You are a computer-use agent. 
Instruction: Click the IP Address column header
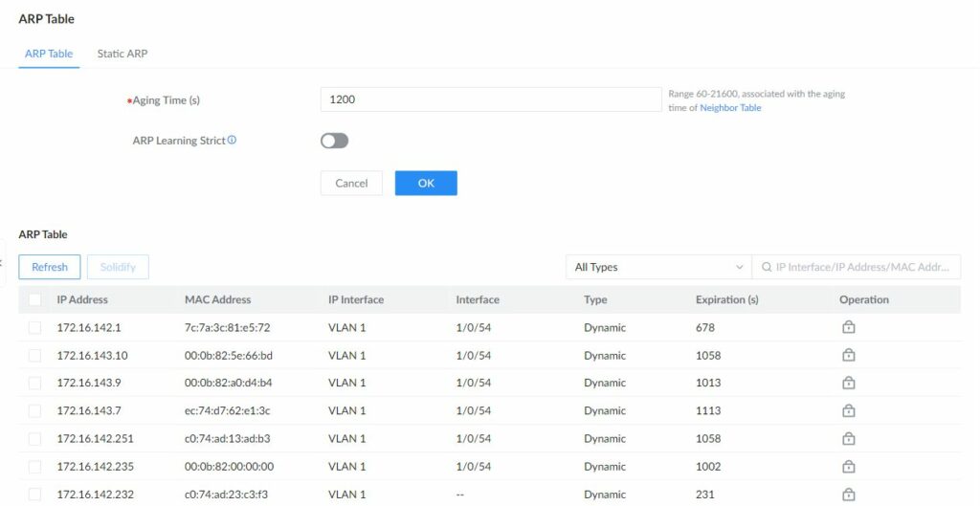pos(82,299)
